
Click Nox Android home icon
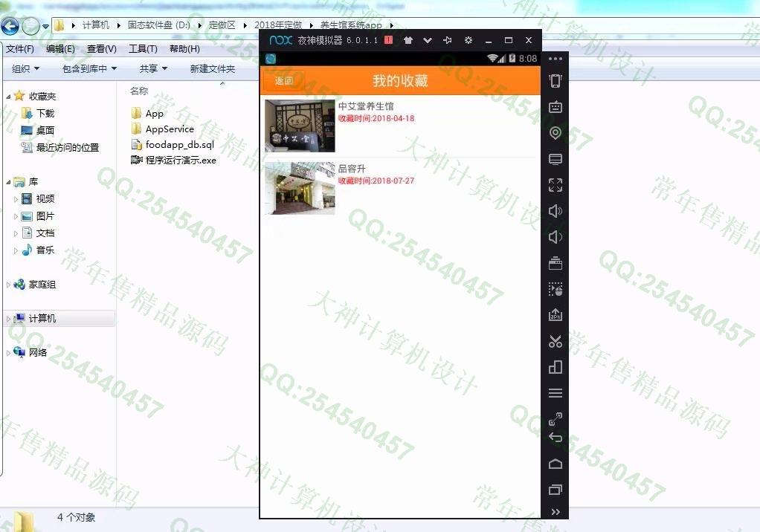tap(555, 464)
